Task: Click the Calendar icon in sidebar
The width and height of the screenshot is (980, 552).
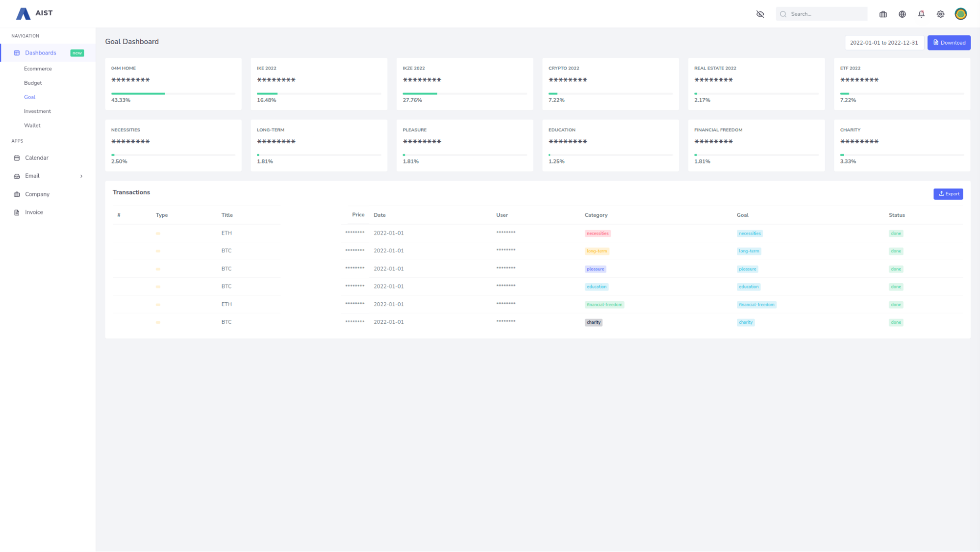Action: [x=17, y=158]
